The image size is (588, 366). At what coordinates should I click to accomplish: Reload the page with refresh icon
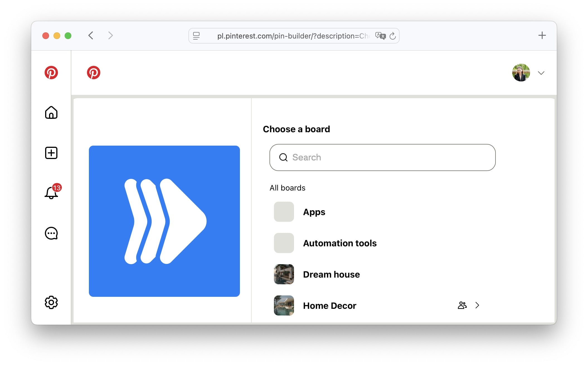(x=393, y=36)
